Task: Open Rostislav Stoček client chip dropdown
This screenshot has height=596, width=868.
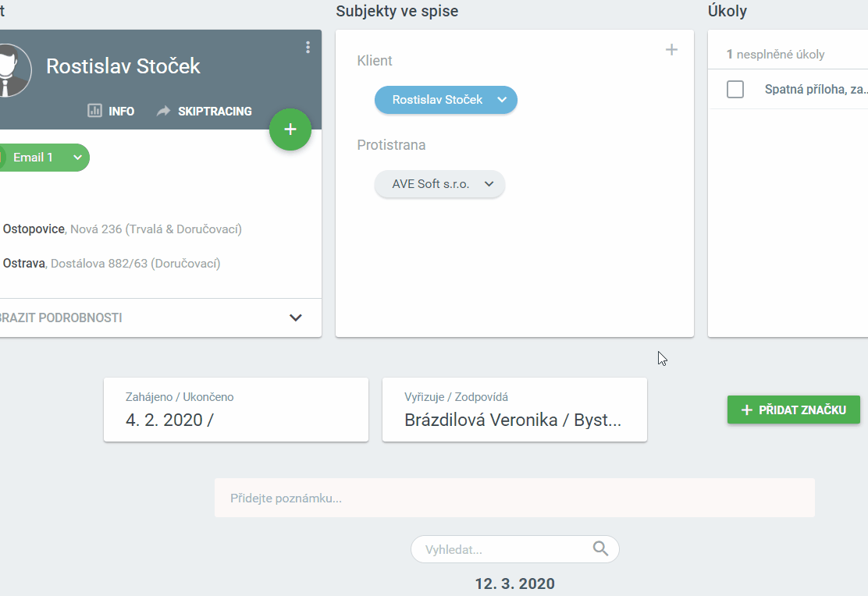Action: pyautogui.click(x=502, y=100)
